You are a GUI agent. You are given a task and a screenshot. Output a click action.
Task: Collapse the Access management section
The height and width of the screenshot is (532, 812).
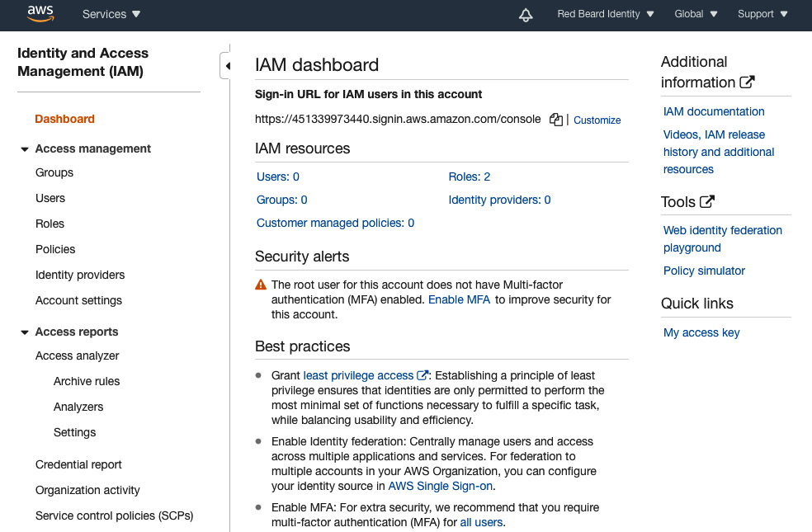point(24,149)
